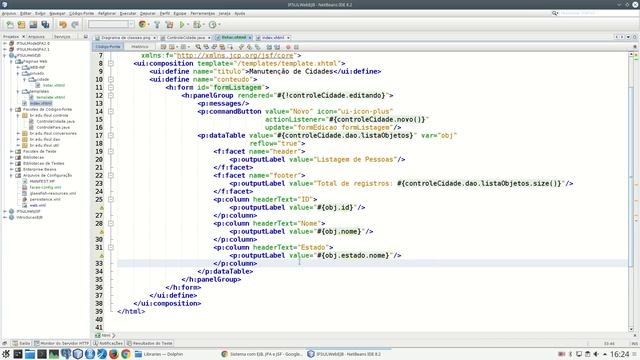Open Resultados do Teste bottom button
The height and width of the screenshot is (360, 640).
click(150, 343)
